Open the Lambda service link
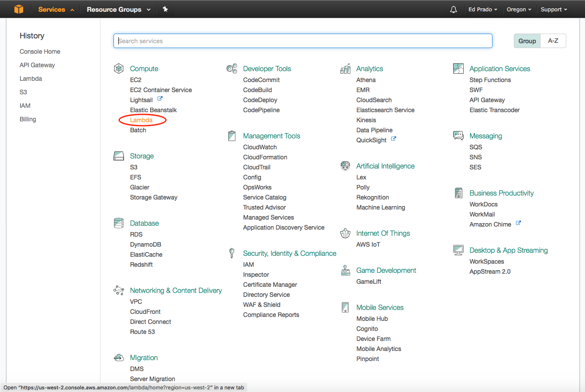The height and width of the screenshot is (392, 585). [x=141, y=120]
